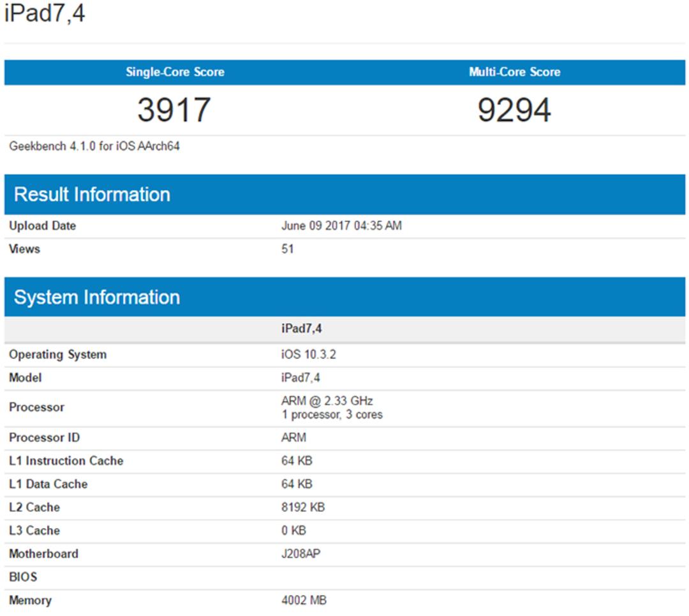Click the iPad7,4 page title
This screenshot has height=616, width=689.
pyautogui.click(x=45, y=13)
